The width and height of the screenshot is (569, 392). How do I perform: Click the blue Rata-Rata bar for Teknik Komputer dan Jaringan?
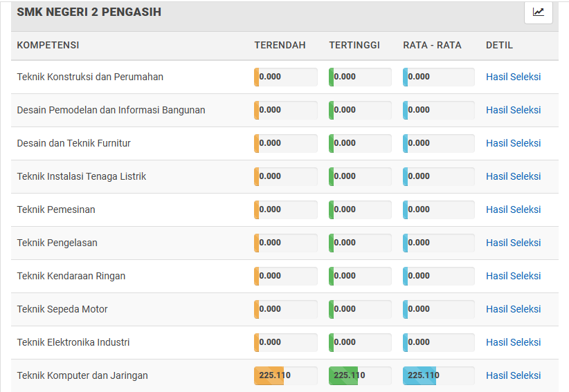point(420,375)
